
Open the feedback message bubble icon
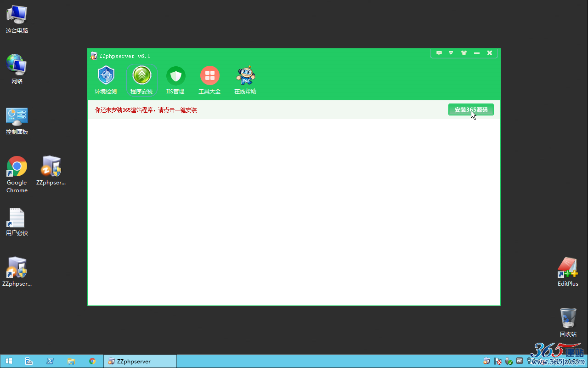coord(439,53)
